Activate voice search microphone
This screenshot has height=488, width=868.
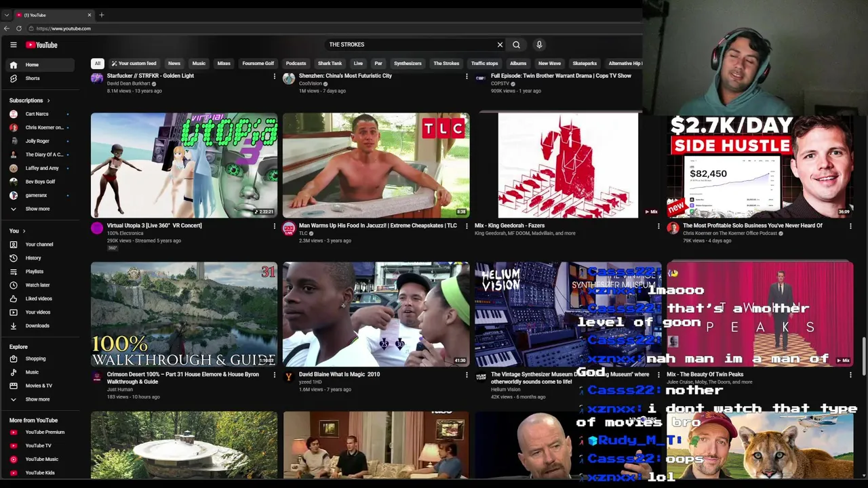pyautogui.click(x=539, y=45)
